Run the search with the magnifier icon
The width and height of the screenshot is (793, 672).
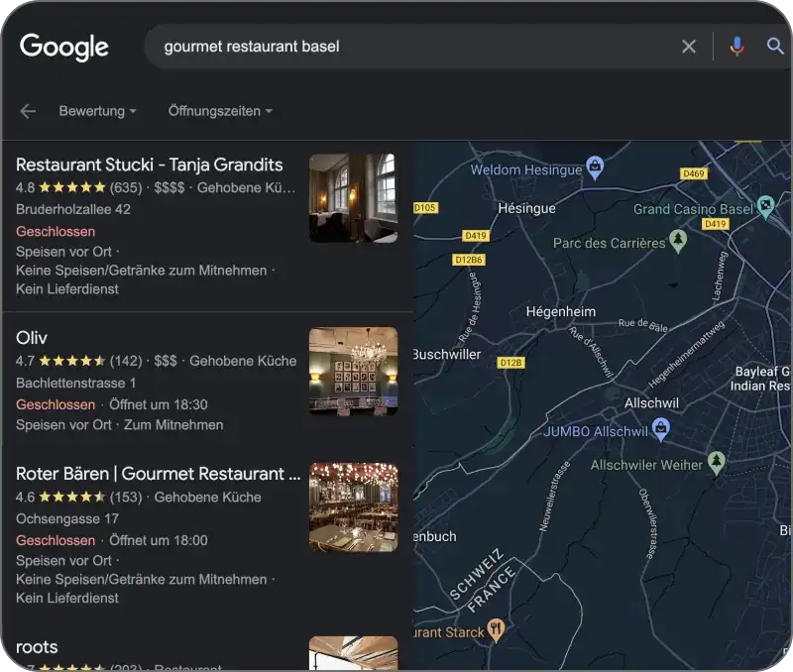(775, 46)
